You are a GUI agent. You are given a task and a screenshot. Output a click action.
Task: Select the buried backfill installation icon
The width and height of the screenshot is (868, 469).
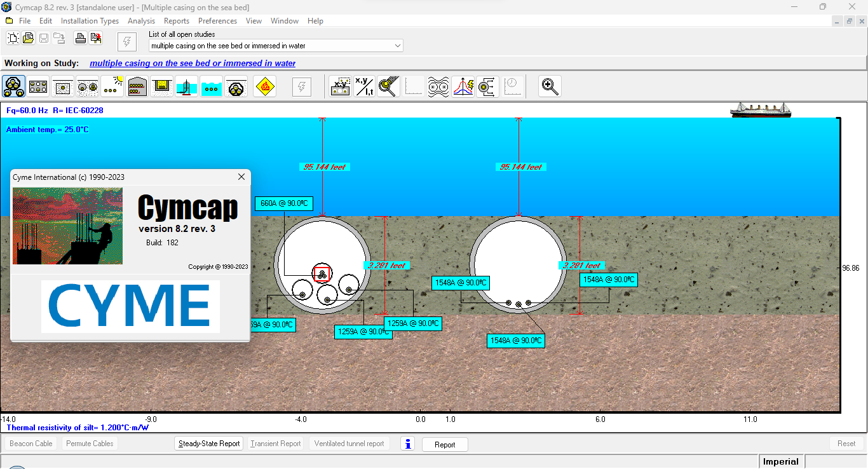click(x=63, y=86)
